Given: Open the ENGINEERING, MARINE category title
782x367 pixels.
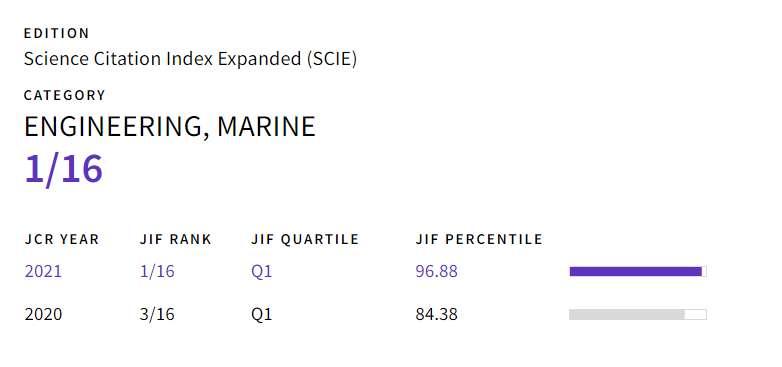Looking at the screenshot, I should [x=170, y=127].
